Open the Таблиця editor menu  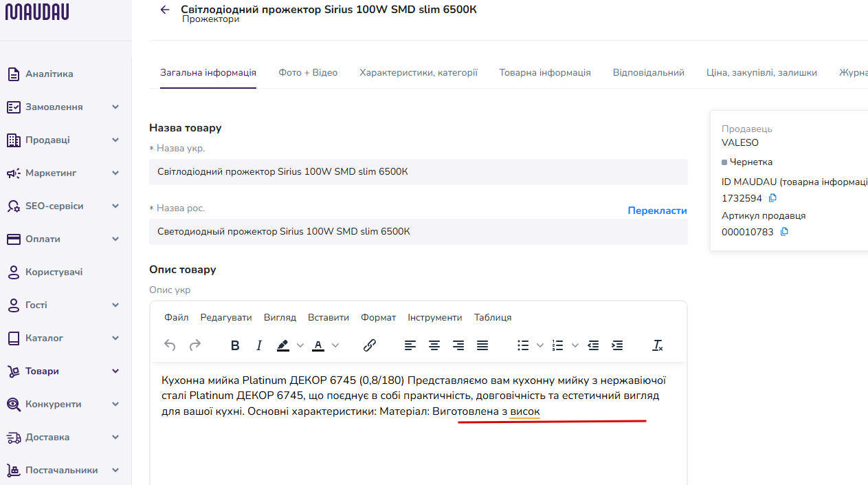[x=493, y=318]
